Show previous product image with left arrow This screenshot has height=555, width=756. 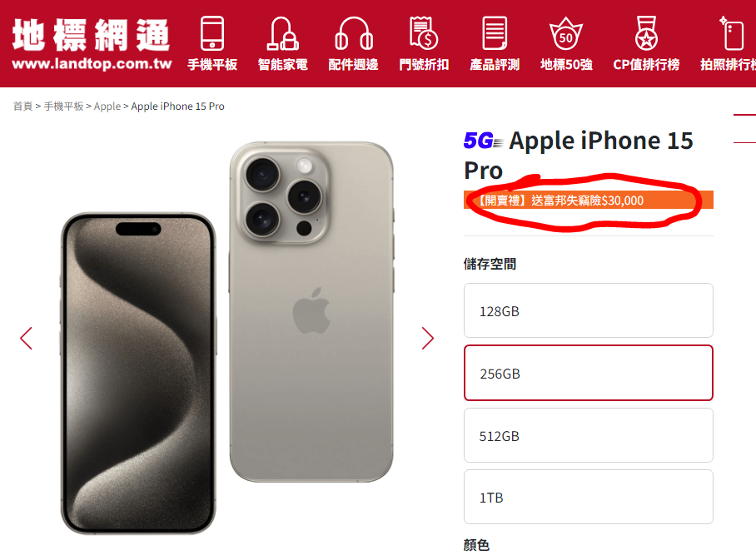tap(26, 338)
